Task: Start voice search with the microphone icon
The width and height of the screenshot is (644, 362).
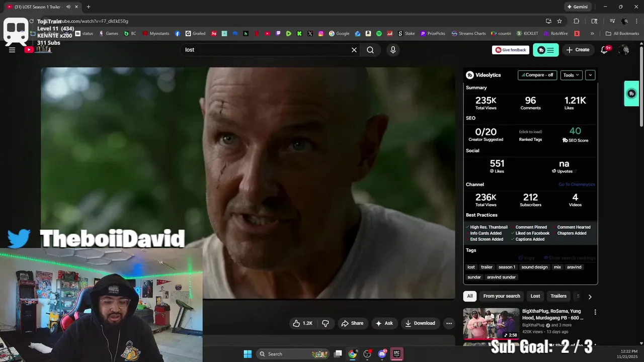Action: point(393,50)
